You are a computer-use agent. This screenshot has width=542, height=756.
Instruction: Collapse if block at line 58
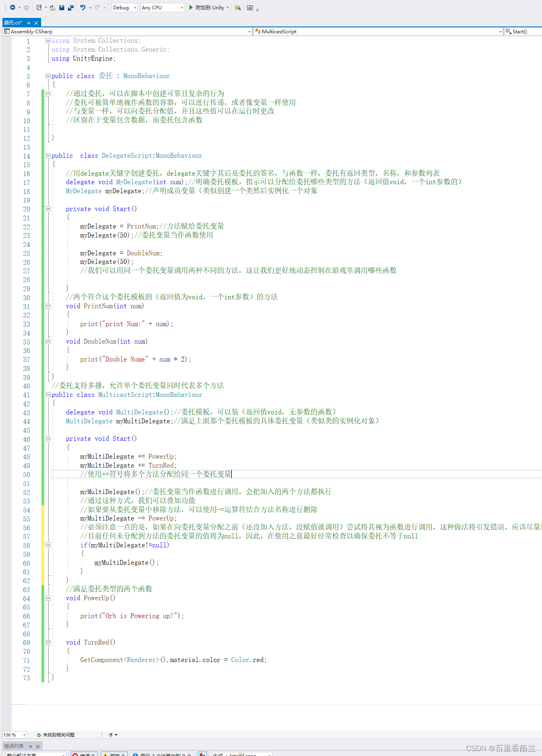click(x=48, y=545)
